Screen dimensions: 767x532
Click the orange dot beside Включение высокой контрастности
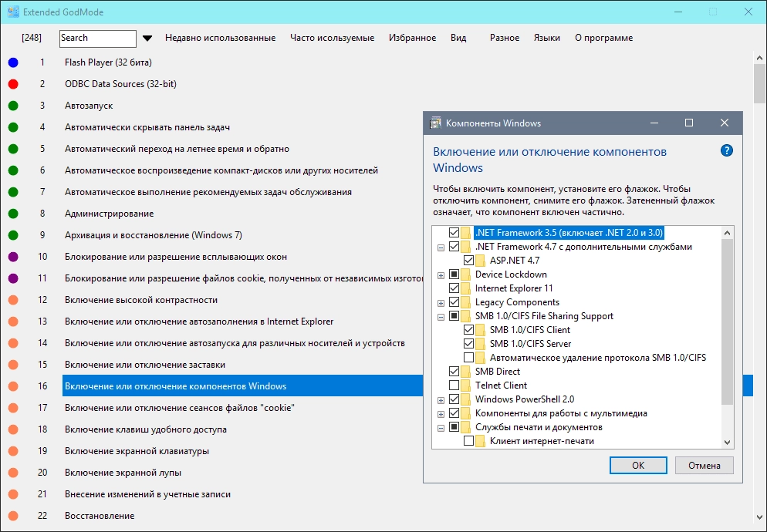tap(13, 300)
